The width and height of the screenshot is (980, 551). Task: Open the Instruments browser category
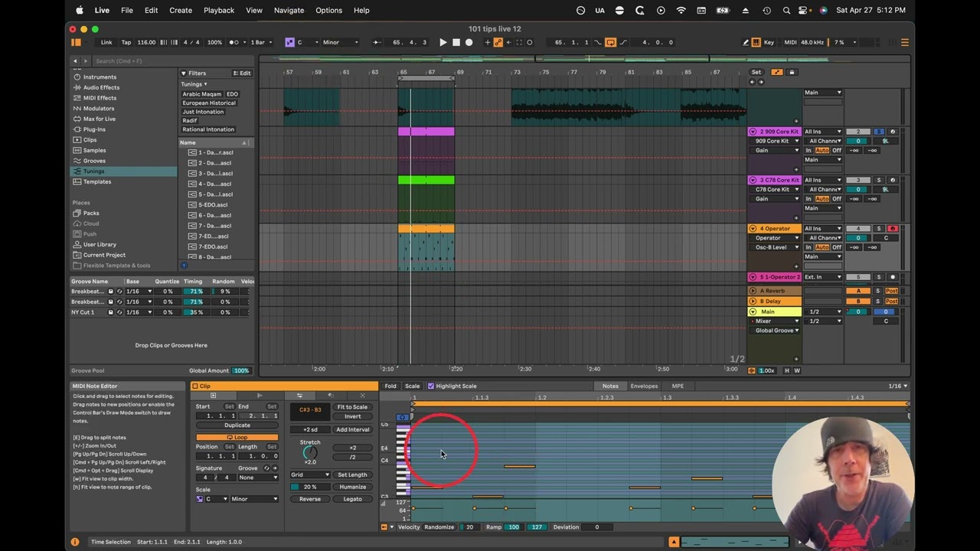(x=100, y=77)
